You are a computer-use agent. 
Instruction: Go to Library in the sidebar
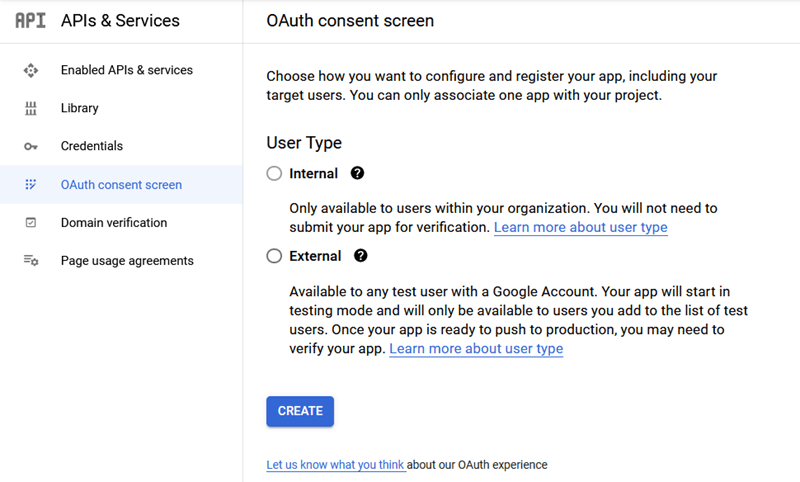pyautogui.click(x=79, y=108)
